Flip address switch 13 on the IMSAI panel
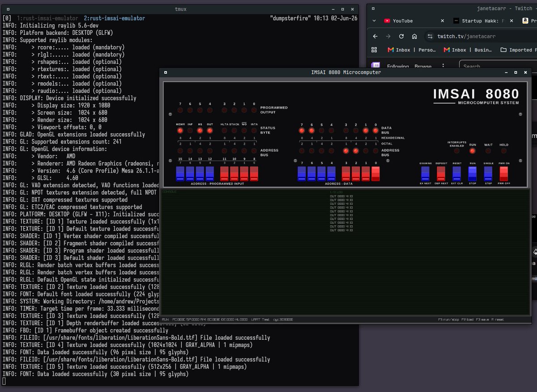The height and width of the screenshot is (392, 537). pyautogui.click(x=200, y=173)
